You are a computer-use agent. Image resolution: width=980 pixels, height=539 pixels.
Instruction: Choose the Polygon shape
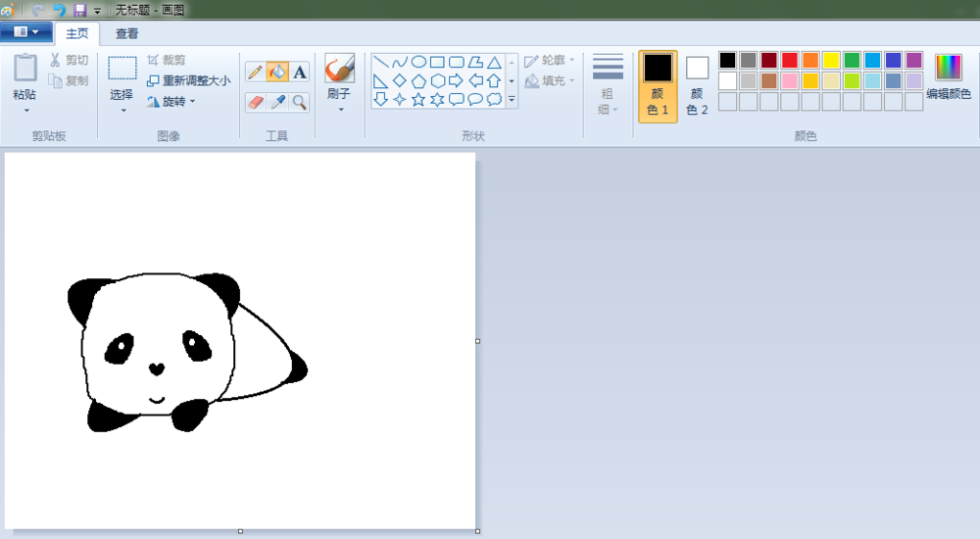[x=475, y=62]
